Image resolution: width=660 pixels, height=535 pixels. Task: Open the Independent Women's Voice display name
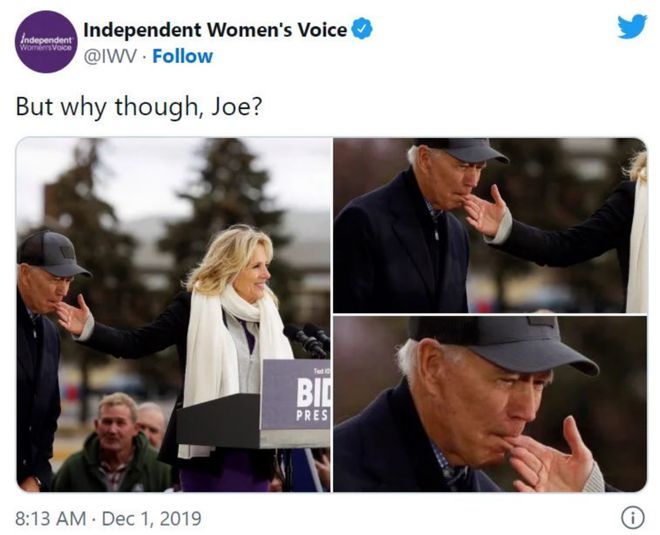pyautogui.click(x=215, y=30)
